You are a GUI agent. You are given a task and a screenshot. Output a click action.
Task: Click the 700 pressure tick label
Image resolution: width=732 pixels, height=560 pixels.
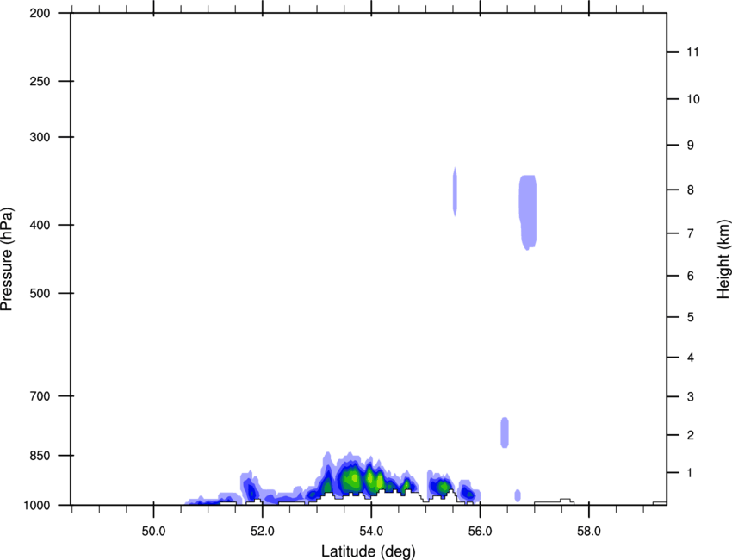pos(40,396)
